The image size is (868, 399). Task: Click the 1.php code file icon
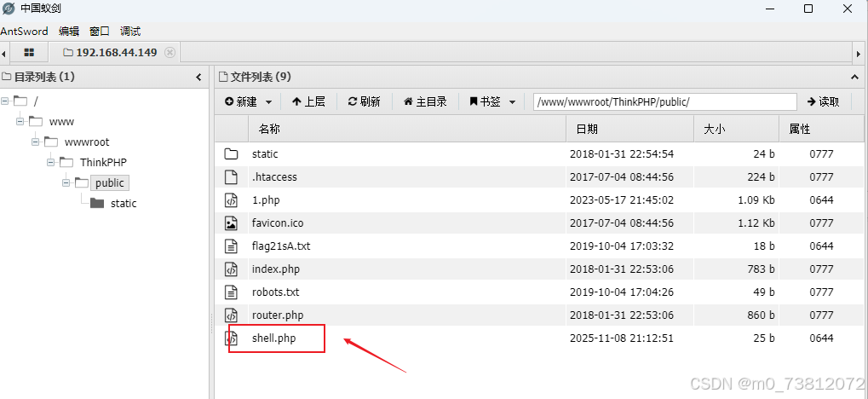[x=231, y=200]
